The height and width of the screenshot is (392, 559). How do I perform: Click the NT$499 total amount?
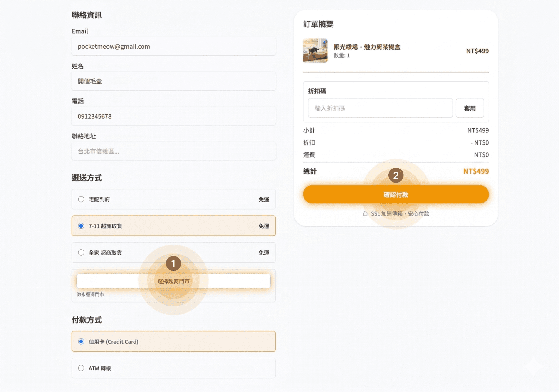pos(475,171)
